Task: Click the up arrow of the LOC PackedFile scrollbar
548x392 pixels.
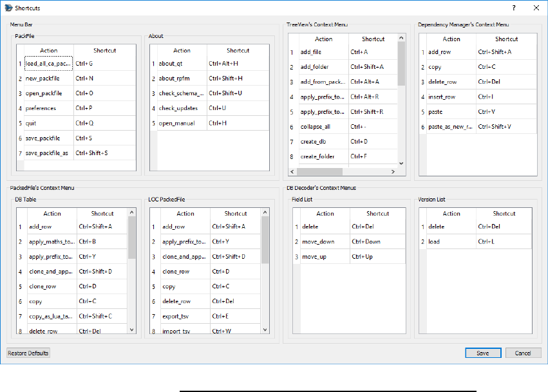Action: [x=265, y=212]
